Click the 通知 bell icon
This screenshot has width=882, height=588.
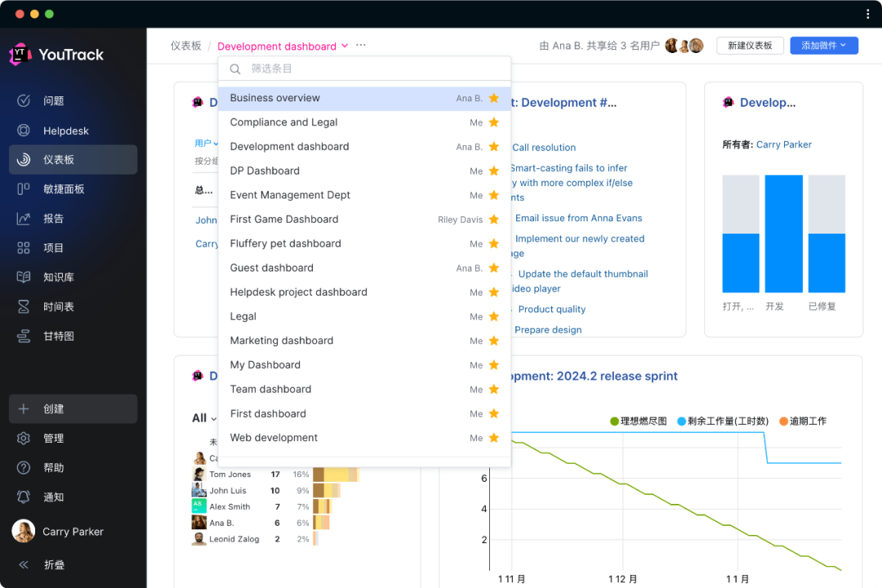click(x=24, y=497)
